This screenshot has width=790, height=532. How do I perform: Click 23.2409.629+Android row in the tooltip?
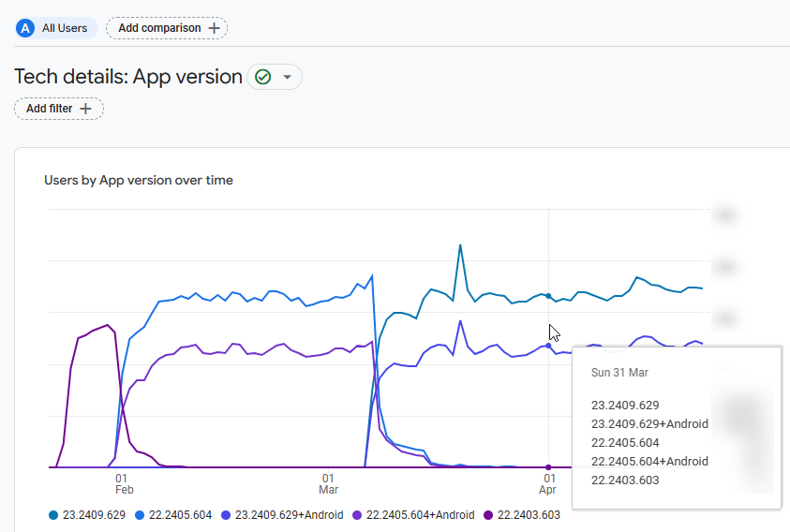click(650, 423)
